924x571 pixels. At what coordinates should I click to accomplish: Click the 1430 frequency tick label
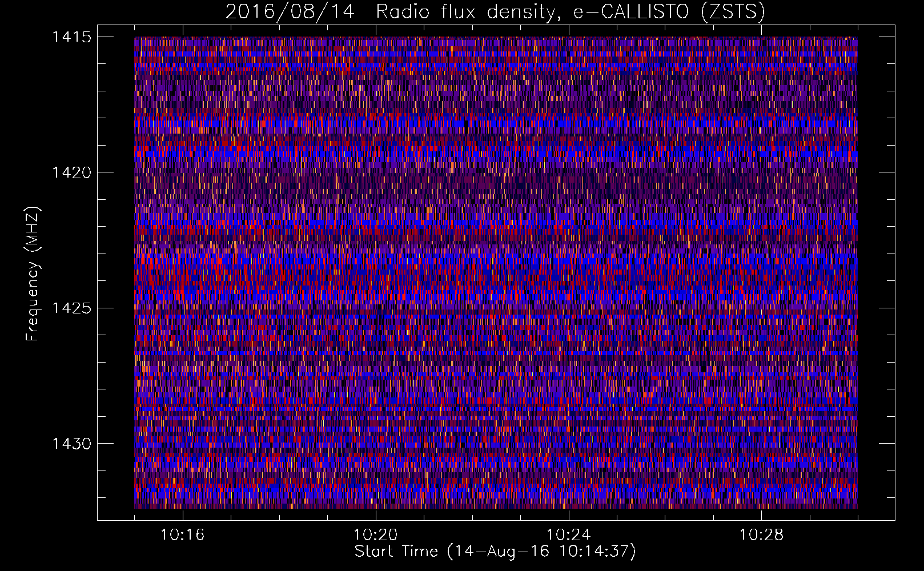coord(72,444)
